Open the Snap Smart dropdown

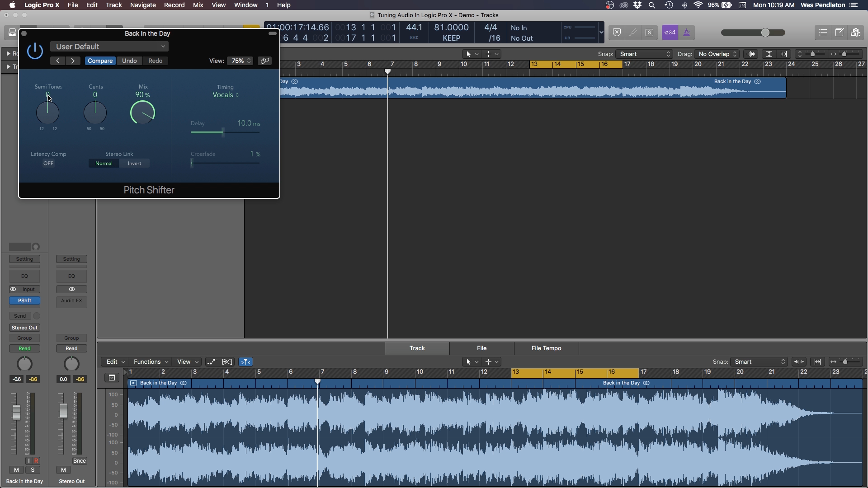click(644, 54)
